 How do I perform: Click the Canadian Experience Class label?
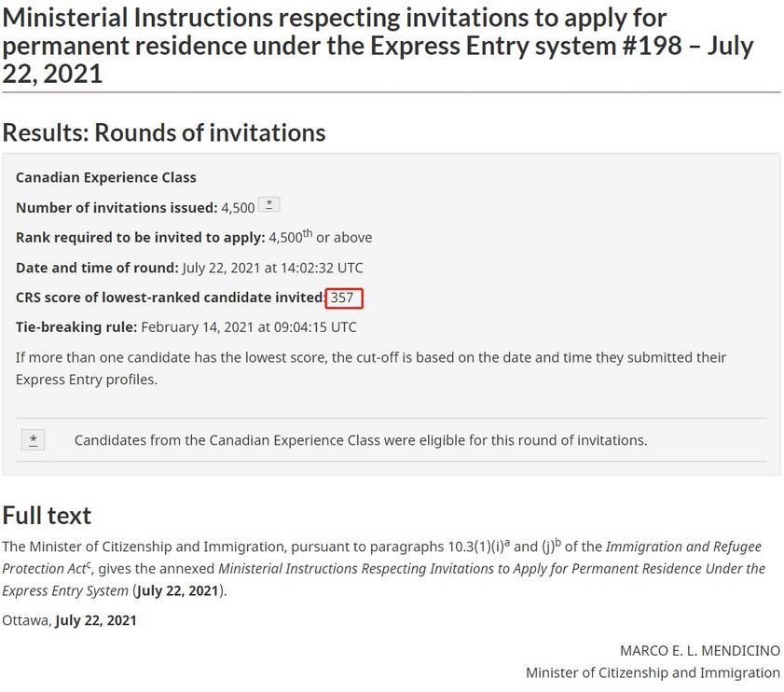[x=106, y=177]
